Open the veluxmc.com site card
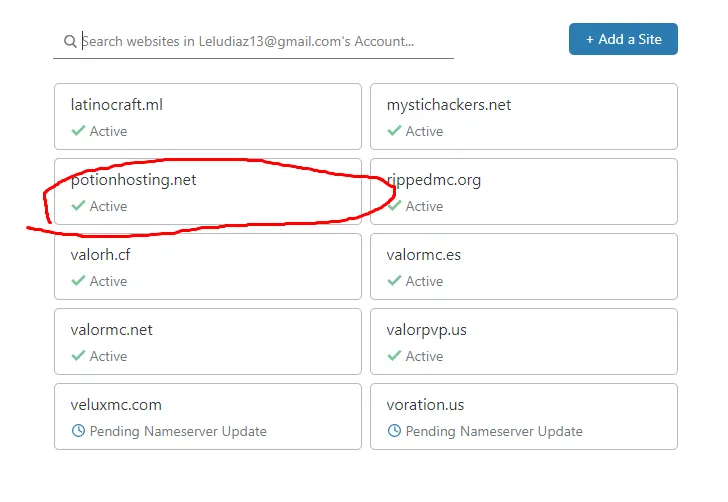This screenshot has height=502, width=728. pyautogui.click(x=208, y=416)
